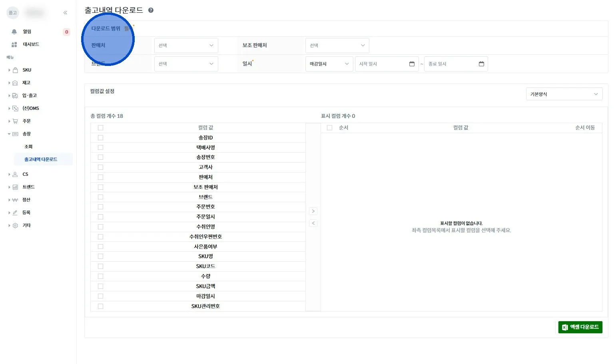Click the SKU관리번호 row text
This screenshot has width=616, height=364.
(x=205, y=306)
